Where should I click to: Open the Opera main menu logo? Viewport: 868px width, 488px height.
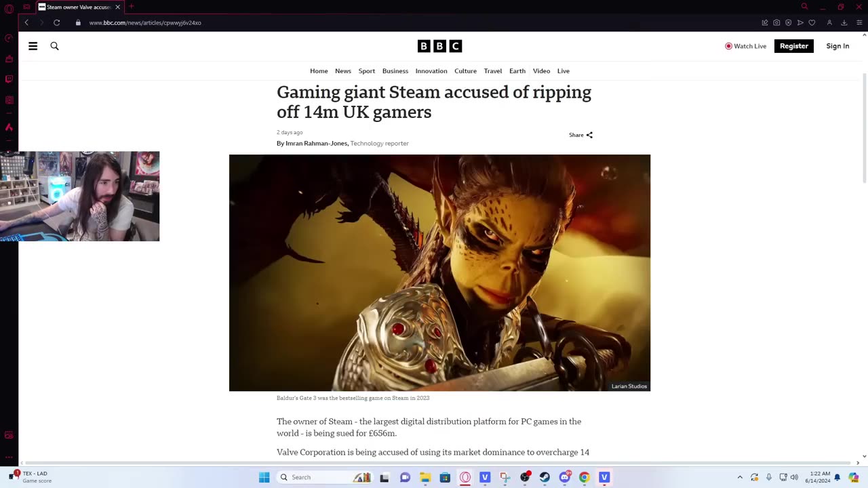tap(9, 8)
